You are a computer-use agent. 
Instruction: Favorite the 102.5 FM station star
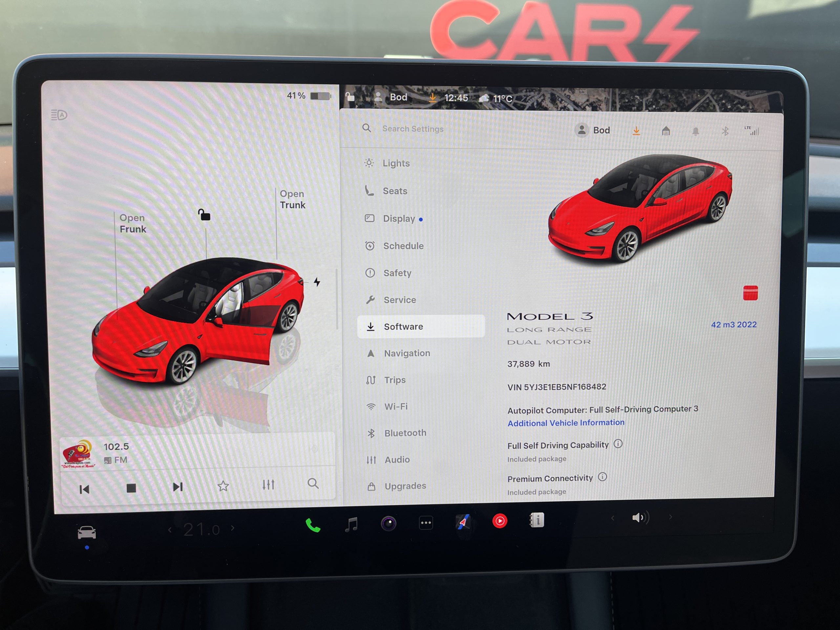223,486
